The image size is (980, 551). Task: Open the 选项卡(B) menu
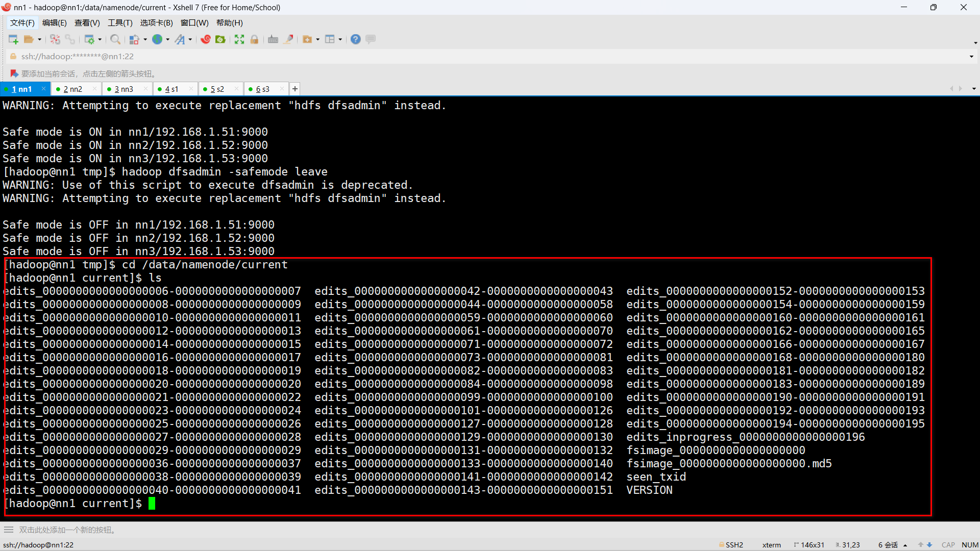pos(156,23)
